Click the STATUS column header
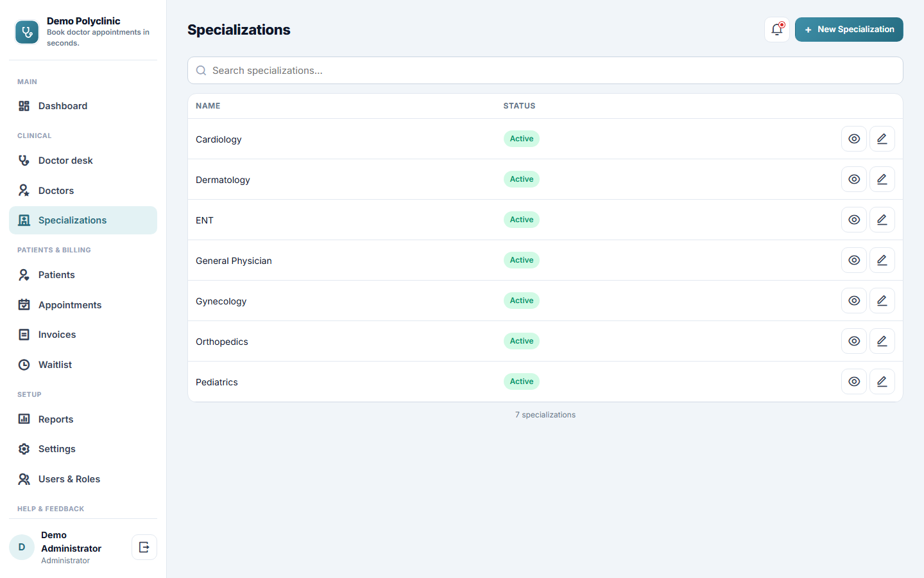Viewport: 924px width, 578px height. point(519,106)
